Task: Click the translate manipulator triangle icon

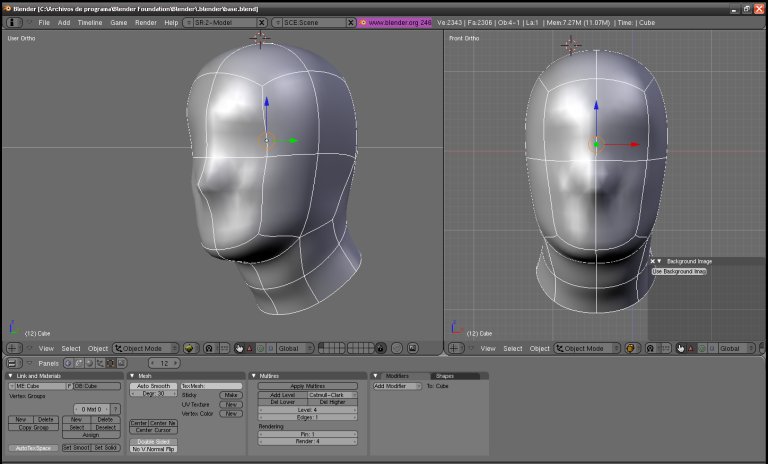Action: (250, 348)
